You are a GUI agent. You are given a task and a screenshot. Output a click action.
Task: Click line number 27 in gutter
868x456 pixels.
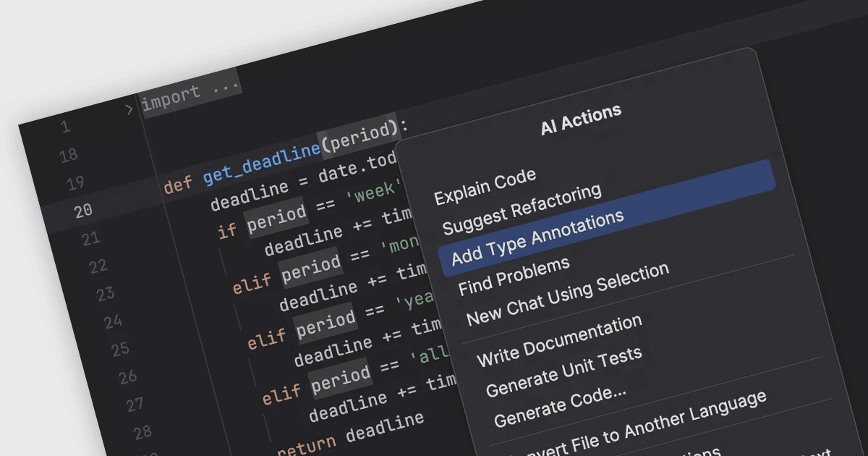(x=135, y=405)
